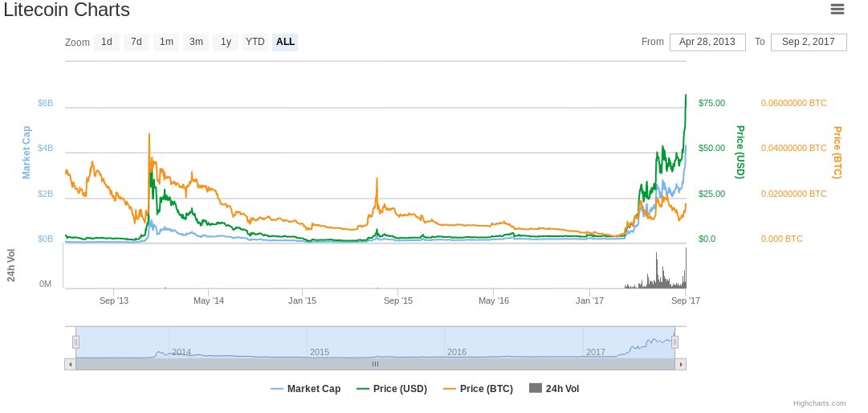Click the 0.06000000 BTC axis label
868x413 pixels.
(794, 103)
